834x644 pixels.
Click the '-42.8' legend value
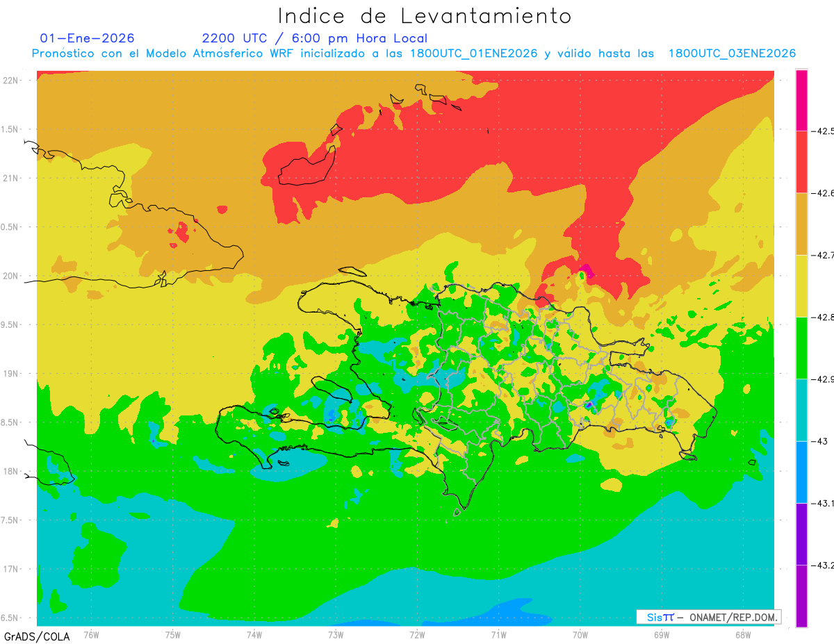823,317
